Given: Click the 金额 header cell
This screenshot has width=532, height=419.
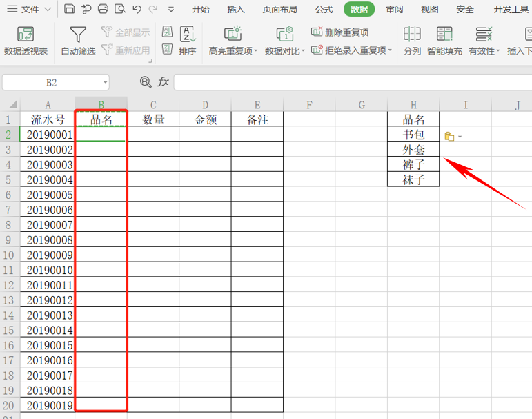Looking at the screenshot, I should [205, 119].
